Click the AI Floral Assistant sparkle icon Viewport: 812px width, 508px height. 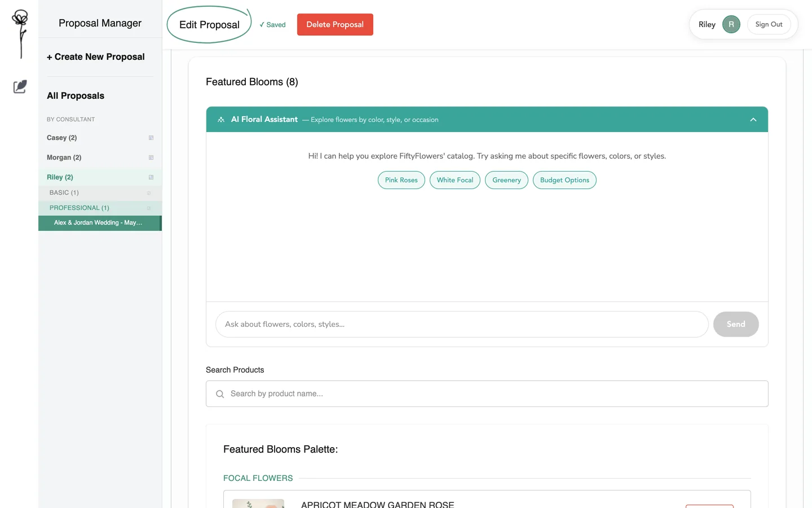221,120
